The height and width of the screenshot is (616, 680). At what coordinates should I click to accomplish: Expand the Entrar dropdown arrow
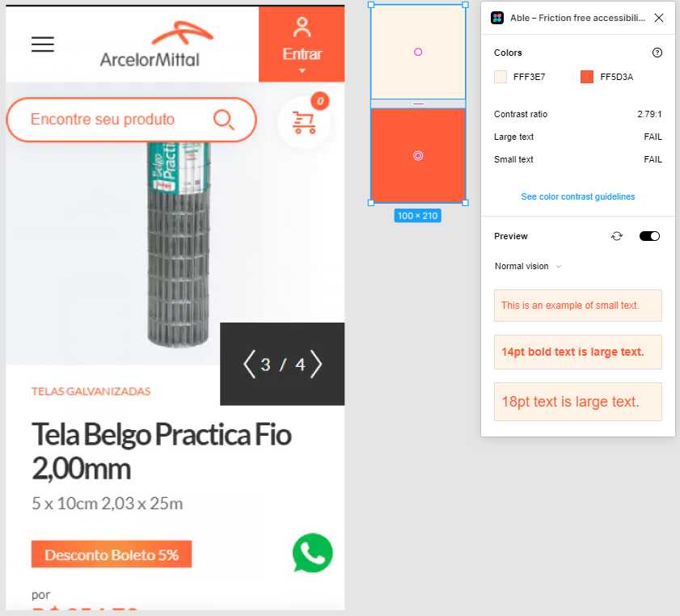pyautogui.click(x=302, y=70)
